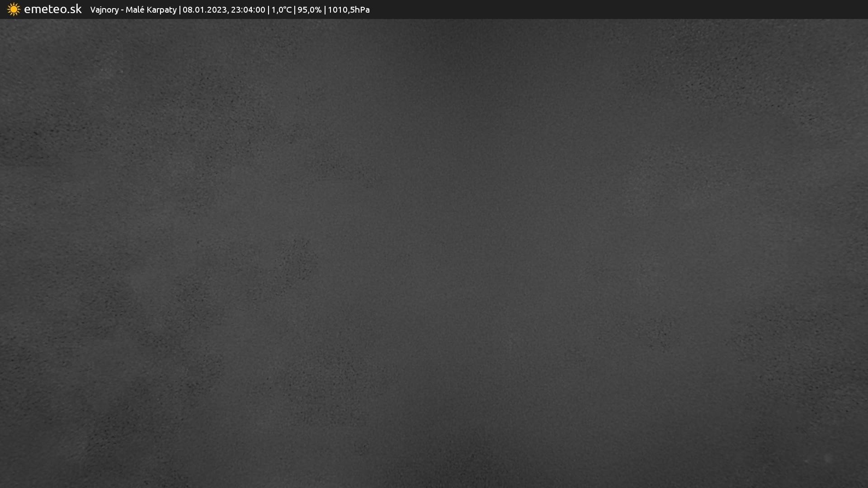Image resolution: width=868 pixels, height=488 pixels.
Task: Click the temperature reading 1,0°C
Action: (x=281, y=10)
